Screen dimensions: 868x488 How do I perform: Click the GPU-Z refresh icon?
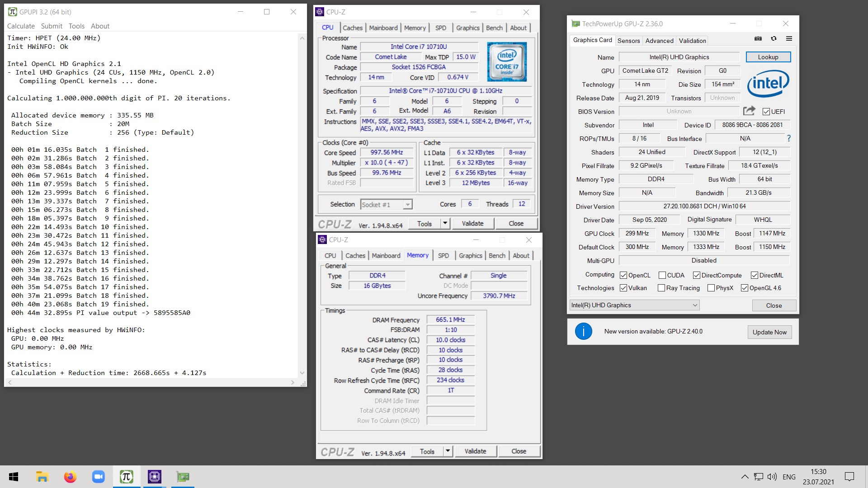click(x=774, y=39)
